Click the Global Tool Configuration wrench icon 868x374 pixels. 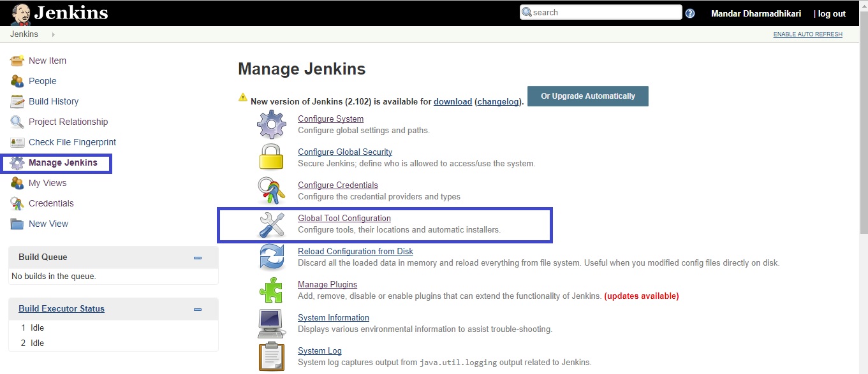pos(272,224)
